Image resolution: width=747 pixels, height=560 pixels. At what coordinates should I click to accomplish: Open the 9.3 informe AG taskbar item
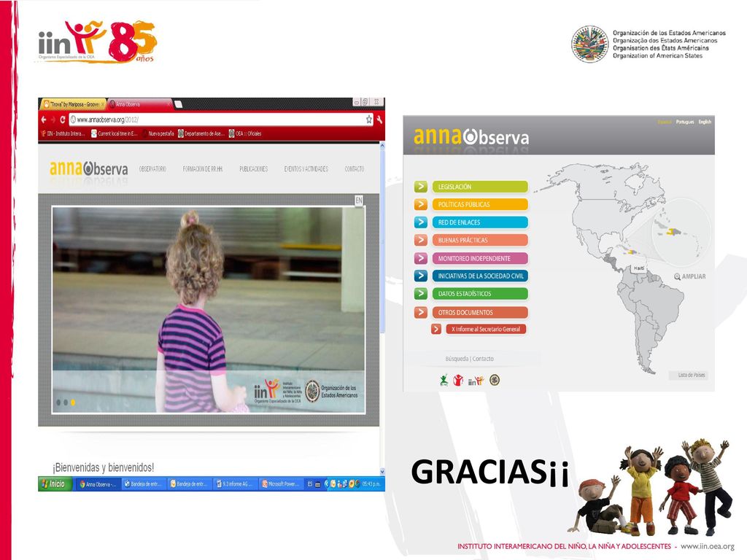[234, 484]
